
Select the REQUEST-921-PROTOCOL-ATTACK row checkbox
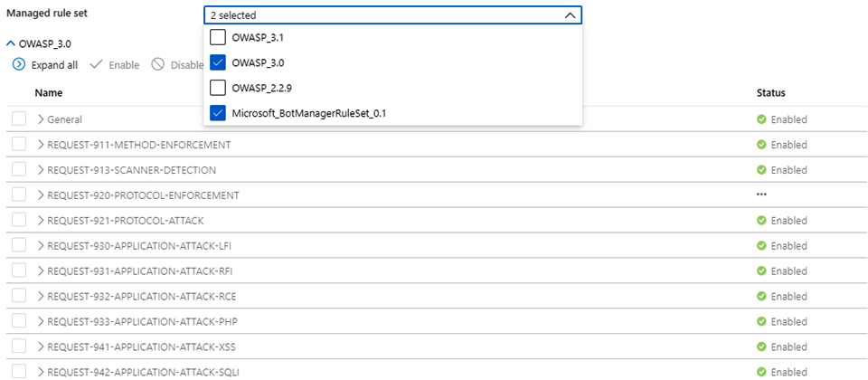(19, 221)
